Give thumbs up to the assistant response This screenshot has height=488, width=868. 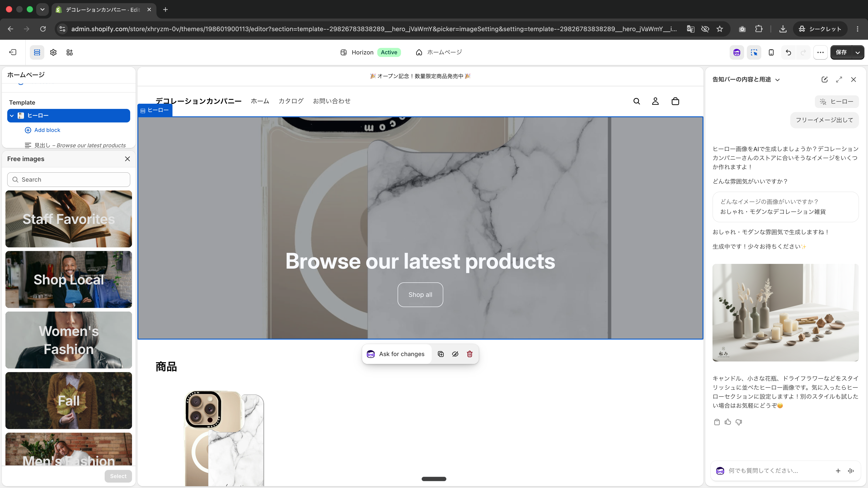pos(728,422)
